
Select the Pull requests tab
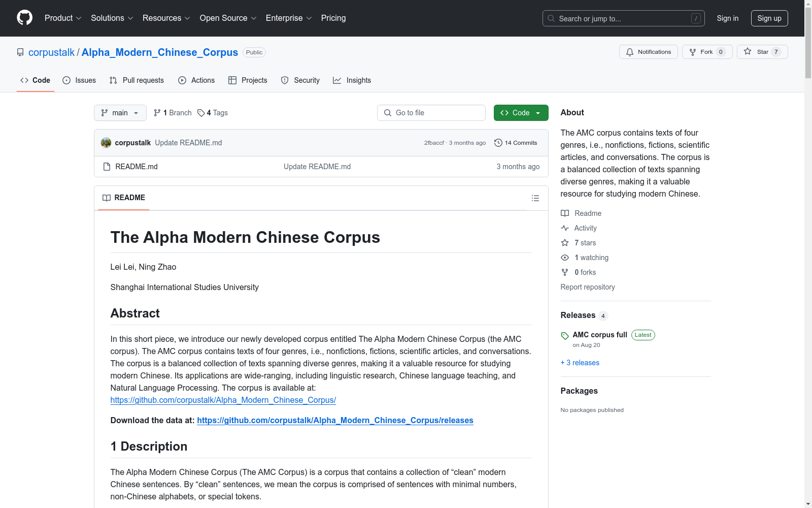[137, 80]
